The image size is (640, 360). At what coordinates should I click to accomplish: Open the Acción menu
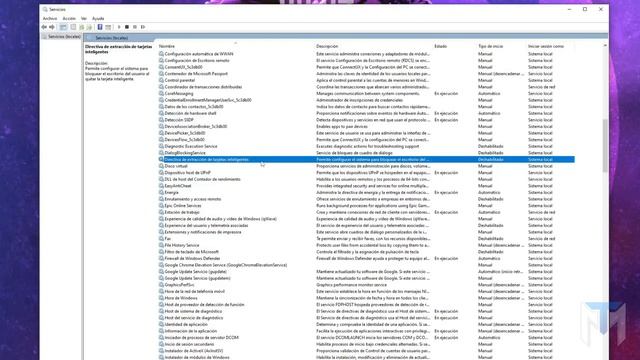click(69, 18)
